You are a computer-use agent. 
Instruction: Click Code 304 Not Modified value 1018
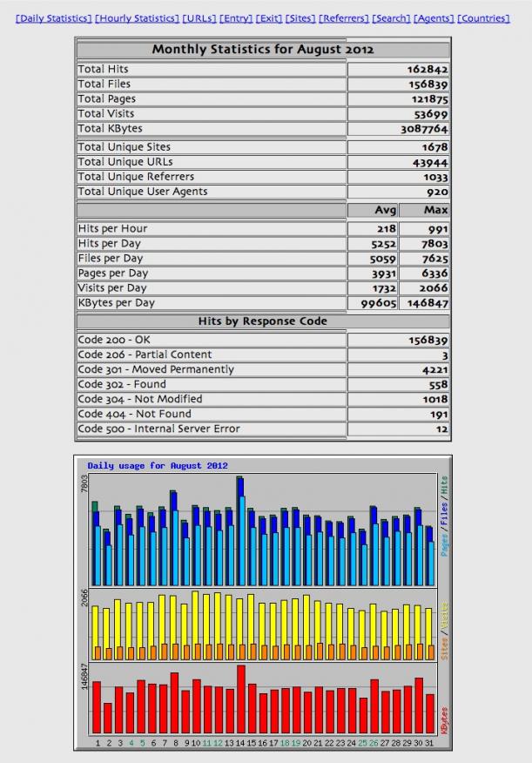pos(435,400)
